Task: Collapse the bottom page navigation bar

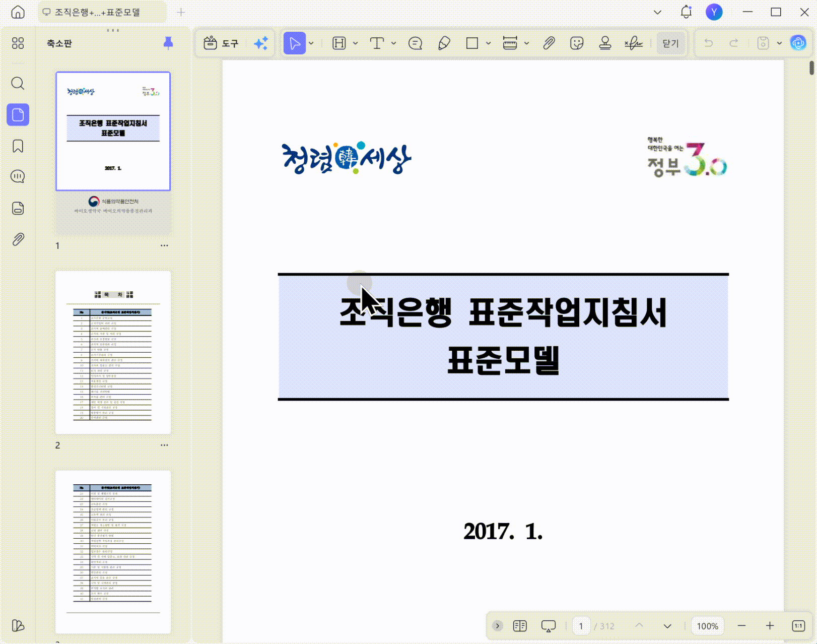Action: pyautogui.click(x=498, y=626)
